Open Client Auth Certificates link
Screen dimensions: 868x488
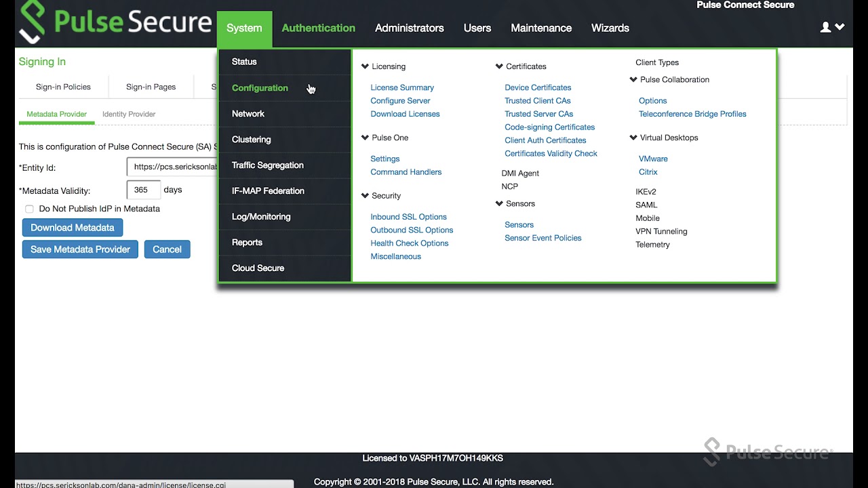545,140
